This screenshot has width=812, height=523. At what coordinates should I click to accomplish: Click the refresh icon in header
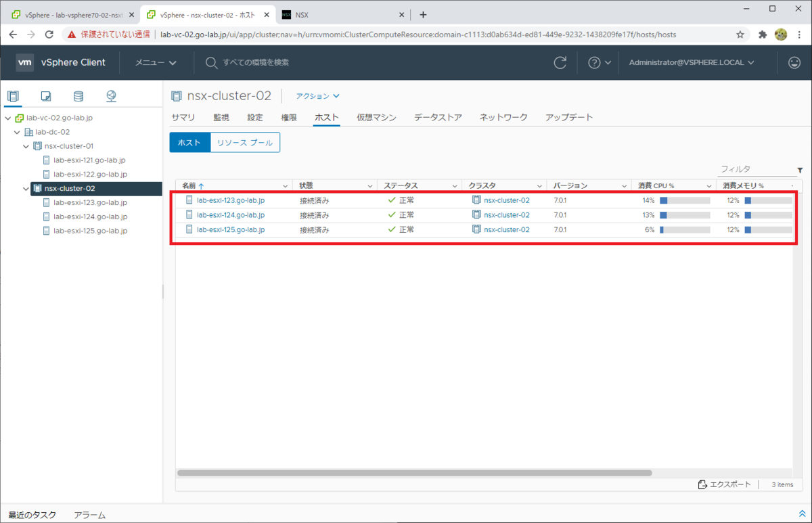(560, 62)
